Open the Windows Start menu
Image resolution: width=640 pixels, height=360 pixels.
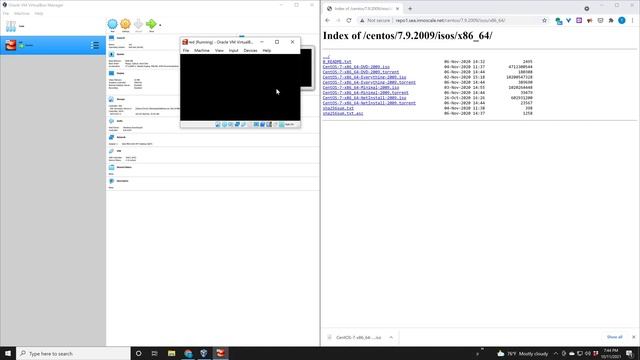pos(8,353)
